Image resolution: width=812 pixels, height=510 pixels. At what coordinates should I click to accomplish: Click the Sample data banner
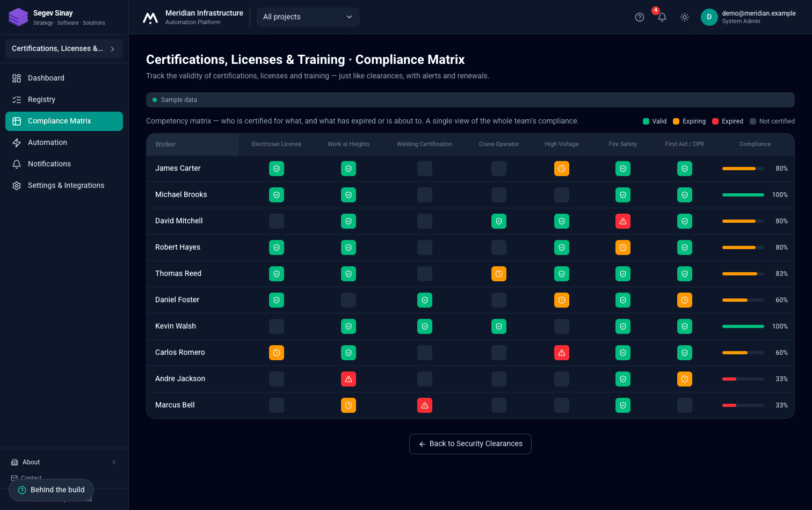pos(470,100)
